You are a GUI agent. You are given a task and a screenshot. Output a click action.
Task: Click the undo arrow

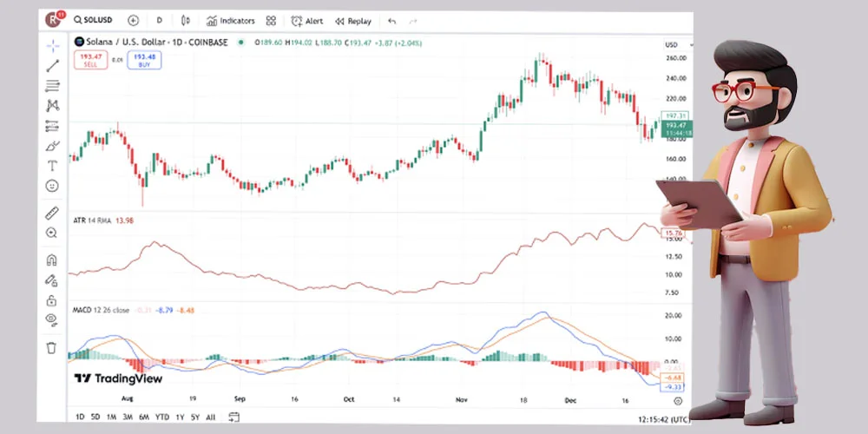392,21
